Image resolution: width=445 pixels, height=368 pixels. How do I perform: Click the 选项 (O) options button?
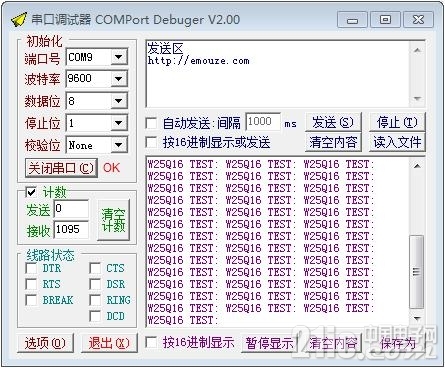(x=45, y=343)
